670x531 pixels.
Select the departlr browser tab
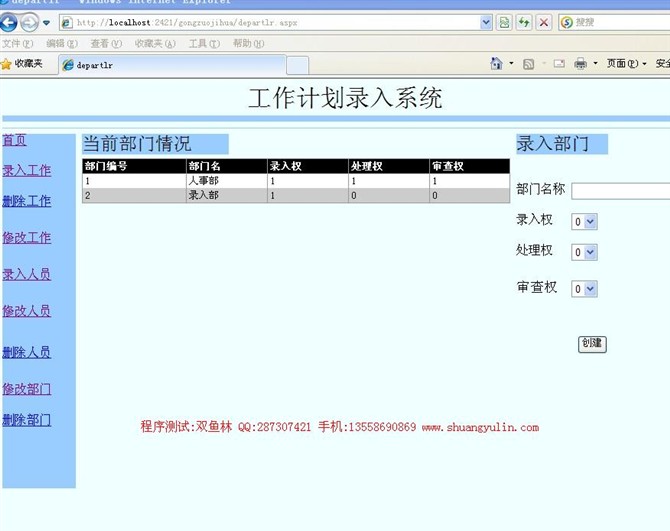pos(172,65)
